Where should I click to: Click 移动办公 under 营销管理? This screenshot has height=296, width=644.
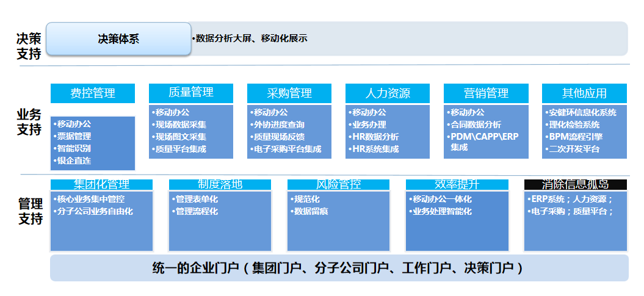[x=466, y=112]
